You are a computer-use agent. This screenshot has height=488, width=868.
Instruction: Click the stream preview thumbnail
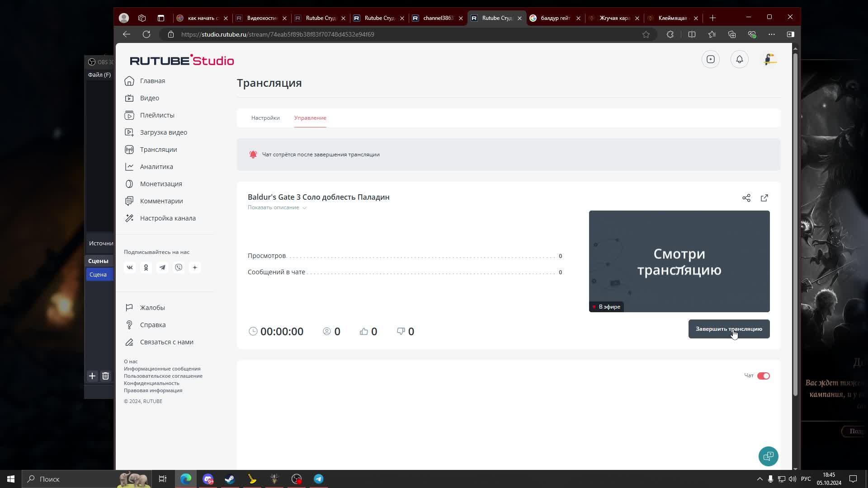(679, 261)
